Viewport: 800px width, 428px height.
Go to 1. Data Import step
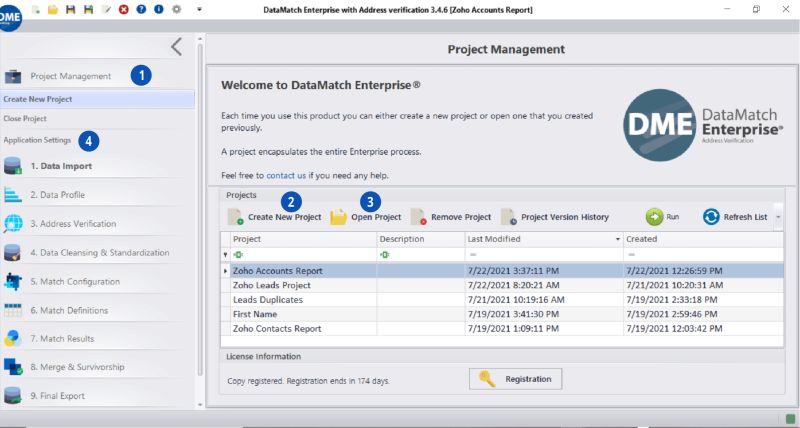pos(61,166)
